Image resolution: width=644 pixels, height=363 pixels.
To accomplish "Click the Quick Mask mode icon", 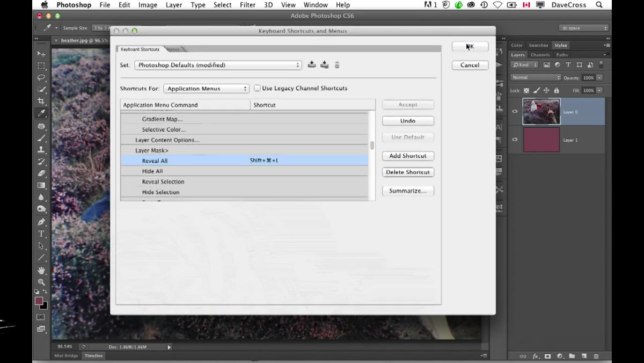I will (x=41, y=317).
